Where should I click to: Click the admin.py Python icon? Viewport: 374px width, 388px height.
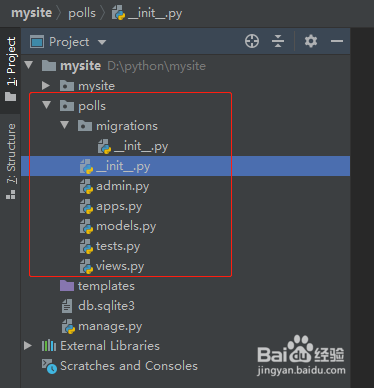click(86, 187)
